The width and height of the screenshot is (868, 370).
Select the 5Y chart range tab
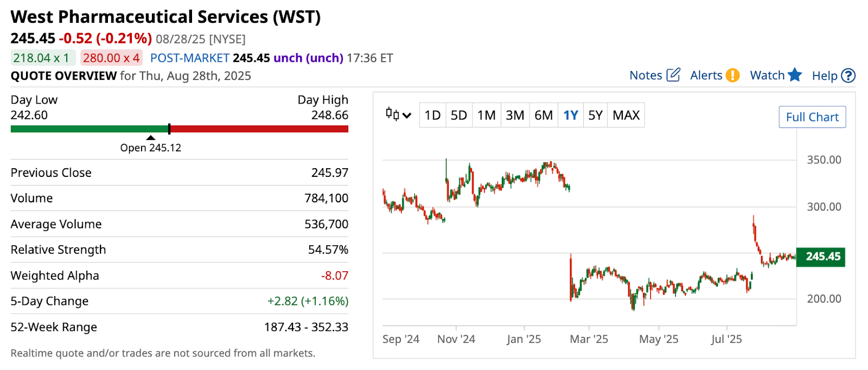(x=596, y=115)
